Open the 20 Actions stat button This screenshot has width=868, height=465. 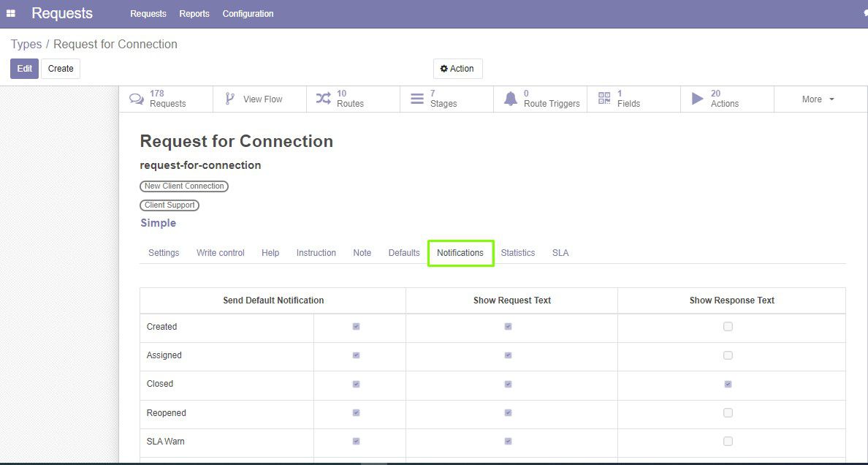tap(728, 99)
